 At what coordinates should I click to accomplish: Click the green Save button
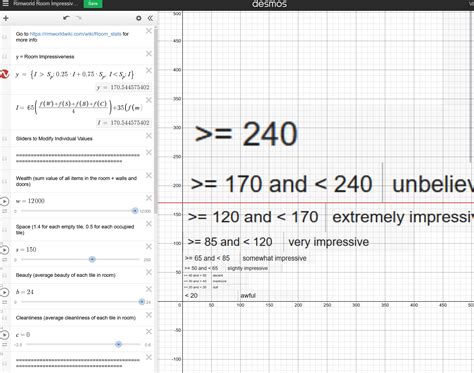click(x=93, y=4)
